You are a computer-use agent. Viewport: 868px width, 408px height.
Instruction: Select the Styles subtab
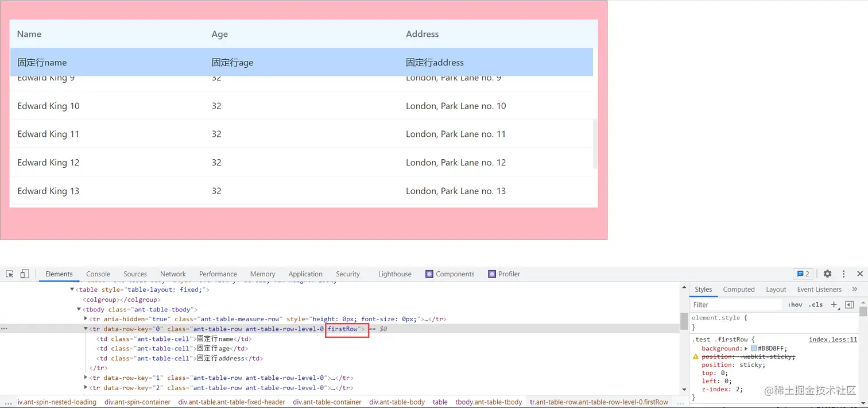(703, 289)
